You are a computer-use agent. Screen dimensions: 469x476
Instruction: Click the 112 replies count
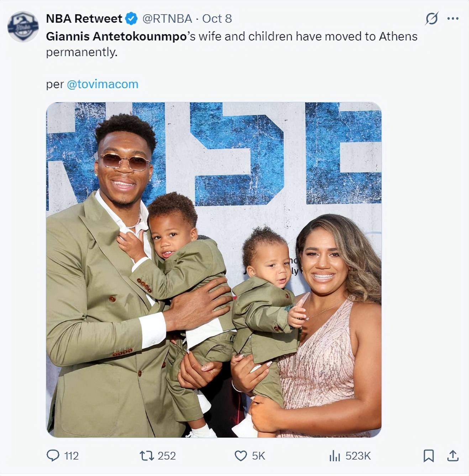71,456
